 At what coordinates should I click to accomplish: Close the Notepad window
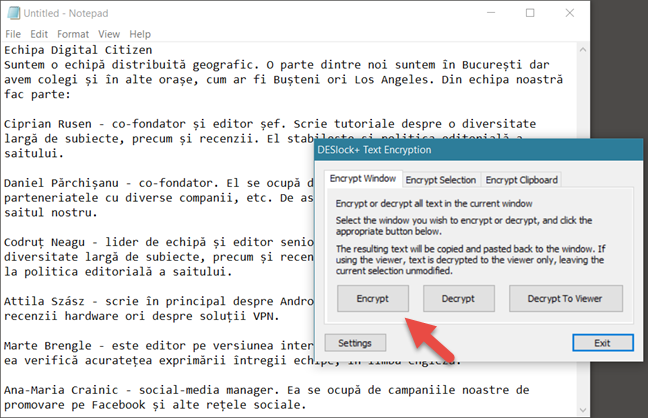click(x=569, y=13)
